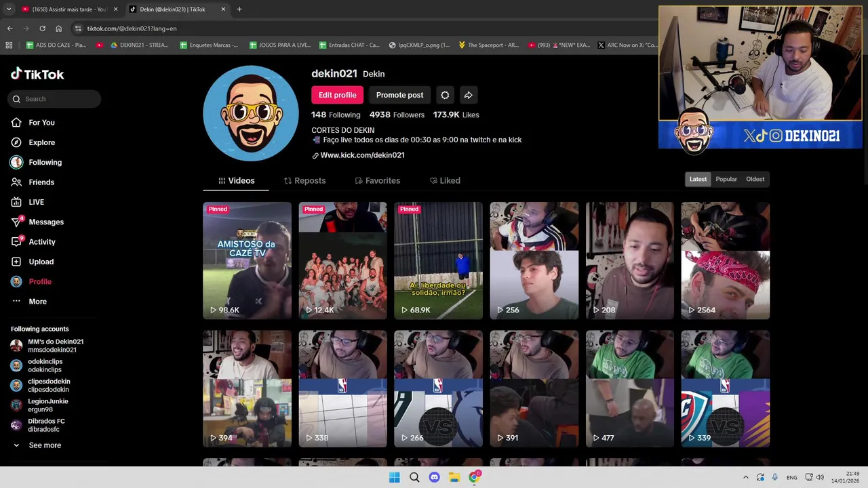Switch to the Favorites tab
The image size is (868, 488).
377,181
